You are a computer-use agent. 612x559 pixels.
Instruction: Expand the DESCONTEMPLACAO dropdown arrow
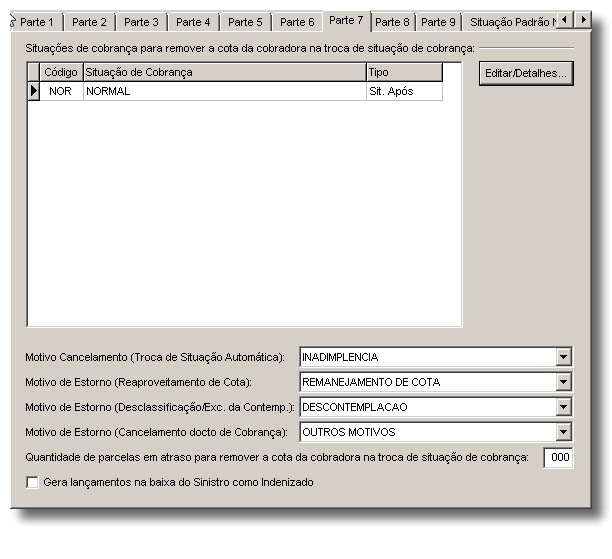click(563, 407)
